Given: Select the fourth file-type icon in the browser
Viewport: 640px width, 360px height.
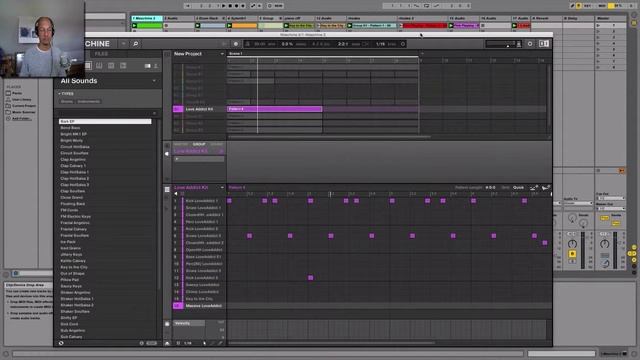Looking at the screenshot, I should click(123, 66).
